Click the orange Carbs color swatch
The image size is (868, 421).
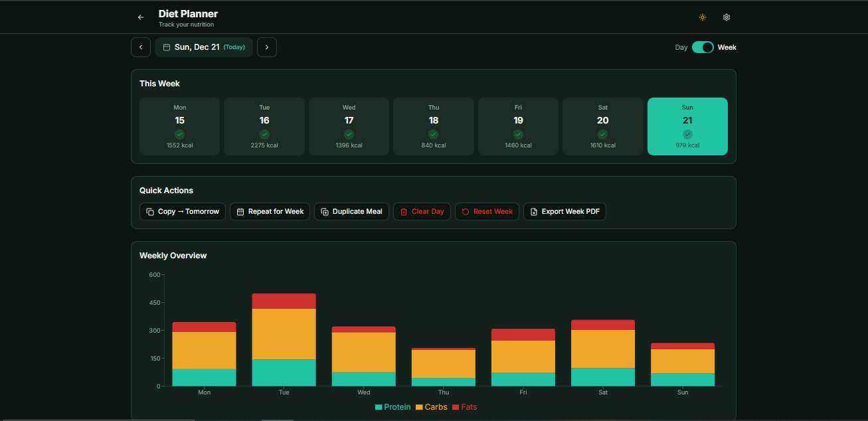pos(418,406)
